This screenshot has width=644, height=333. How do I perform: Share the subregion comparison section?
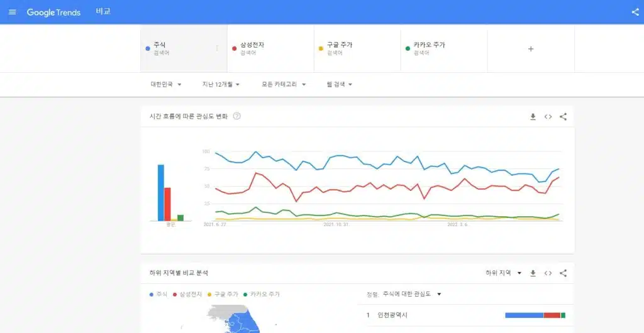[x=563, y=273]
